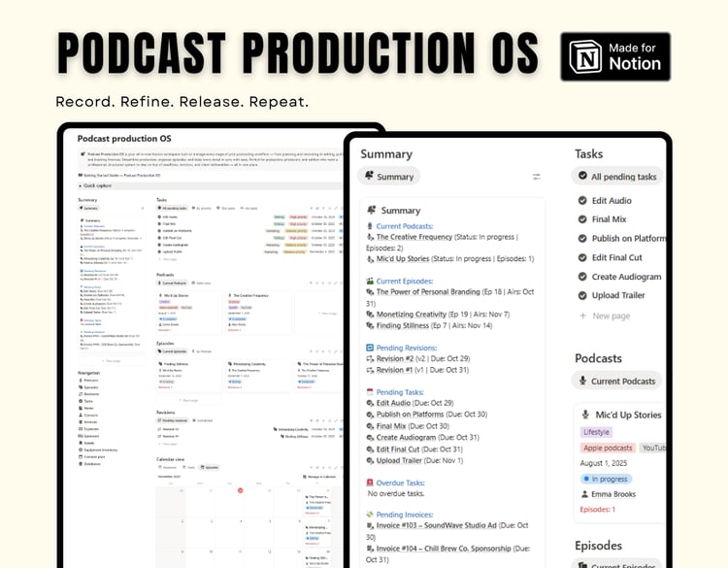Open Revision #2 link under Pending Revisions
The image size is (728, 568).
click(395, 358)
